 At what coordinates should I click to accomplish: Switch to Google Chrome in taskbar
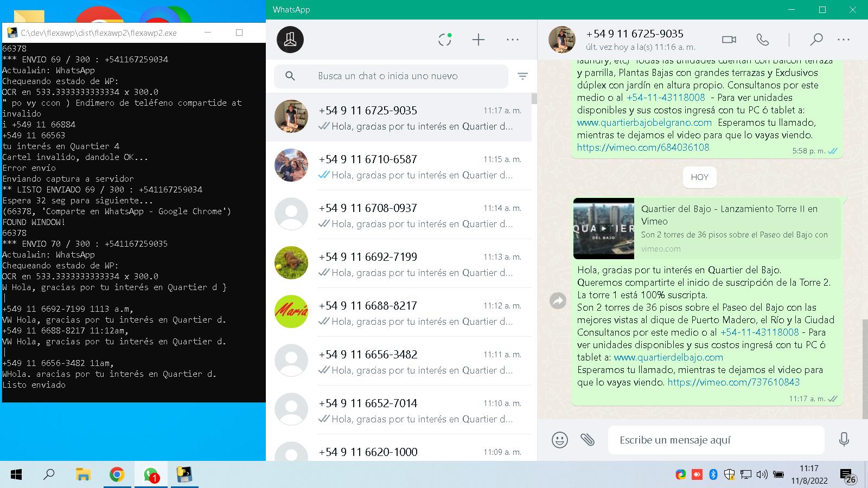[117, 475]
